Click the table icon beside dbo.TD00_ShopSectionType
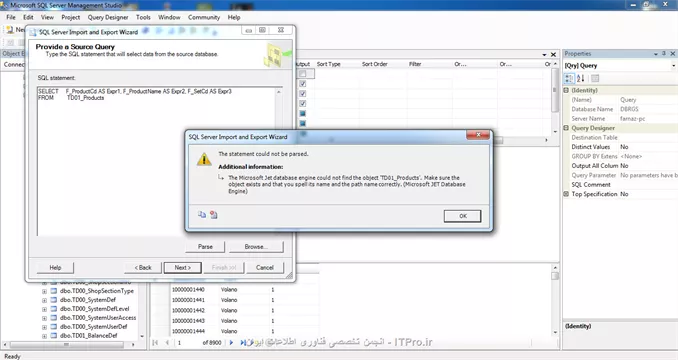 click(54, 291)
